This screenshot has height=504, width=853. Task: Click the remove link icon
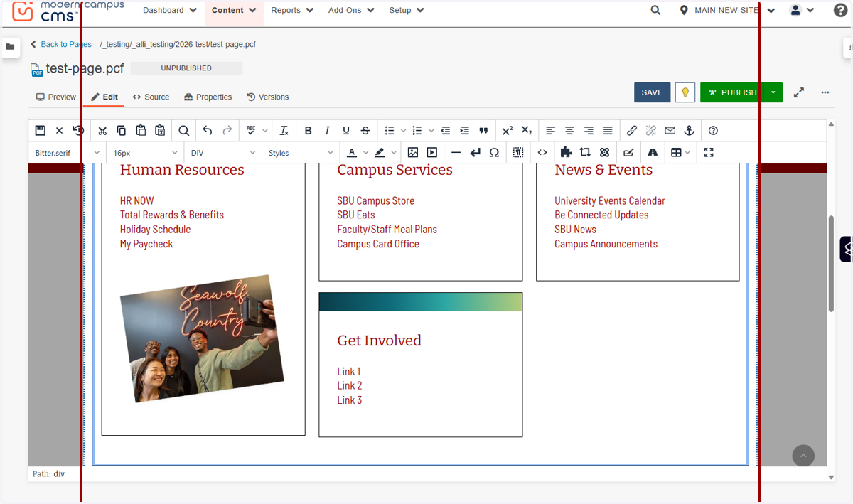(651, 131)
